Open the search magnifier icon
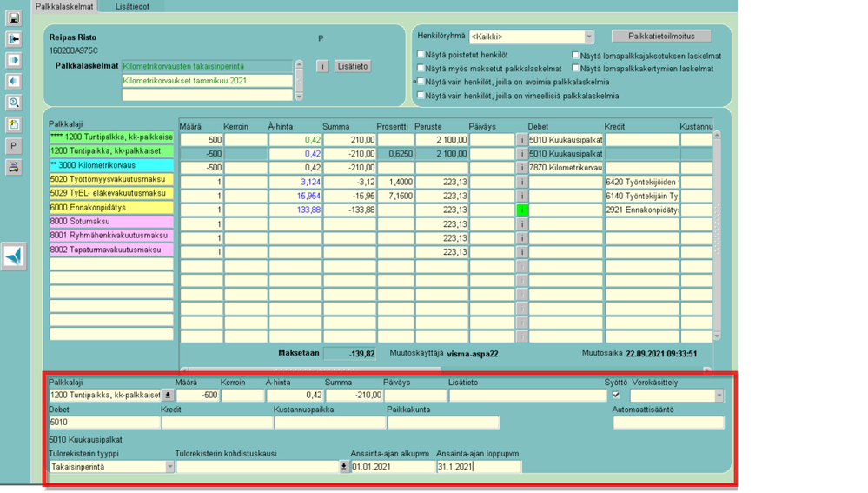This screenshot has height=493, width=868. click(14, 103)
